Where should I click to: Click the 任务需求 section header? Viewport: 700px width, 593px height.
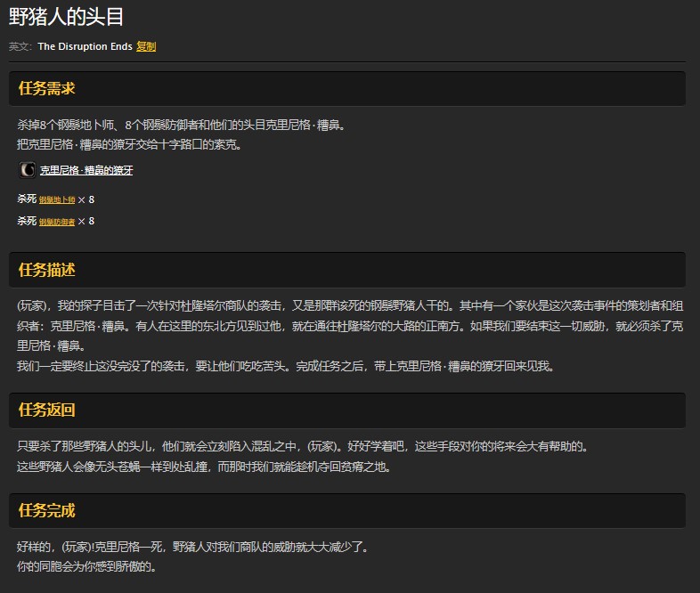pyautogui.click(x=47, y=88)
